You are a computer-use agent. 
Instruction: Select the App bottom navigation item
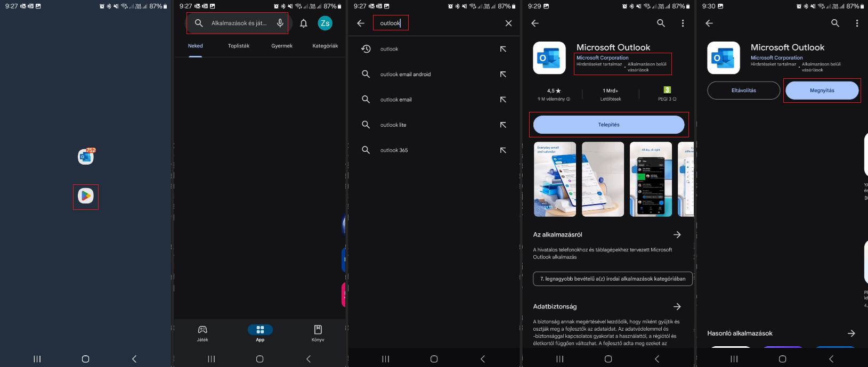260,333
